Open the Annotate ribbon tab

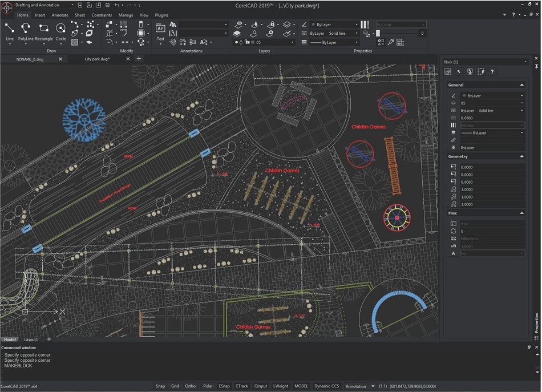click(x=60, y=15)
